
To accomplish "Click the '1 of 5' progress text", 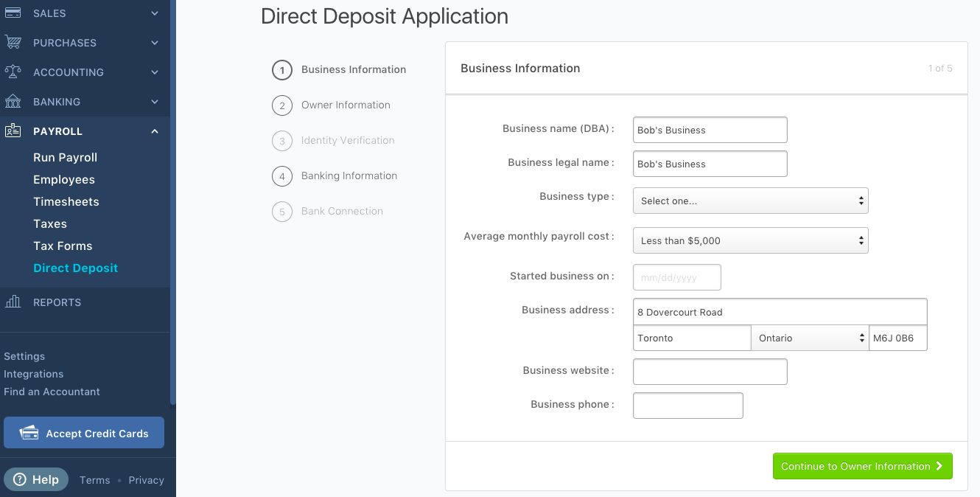I will [940, 69].
